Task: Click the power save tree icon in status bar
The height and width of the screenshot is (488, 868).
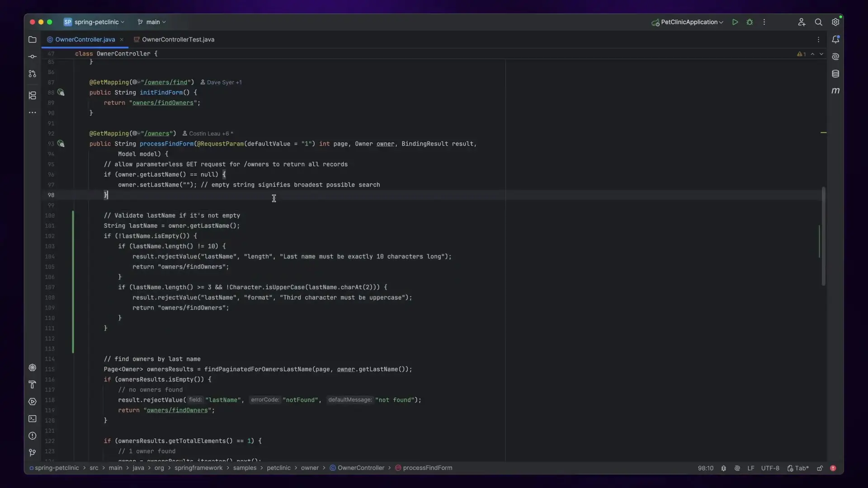Action: [x=723, y=468]
